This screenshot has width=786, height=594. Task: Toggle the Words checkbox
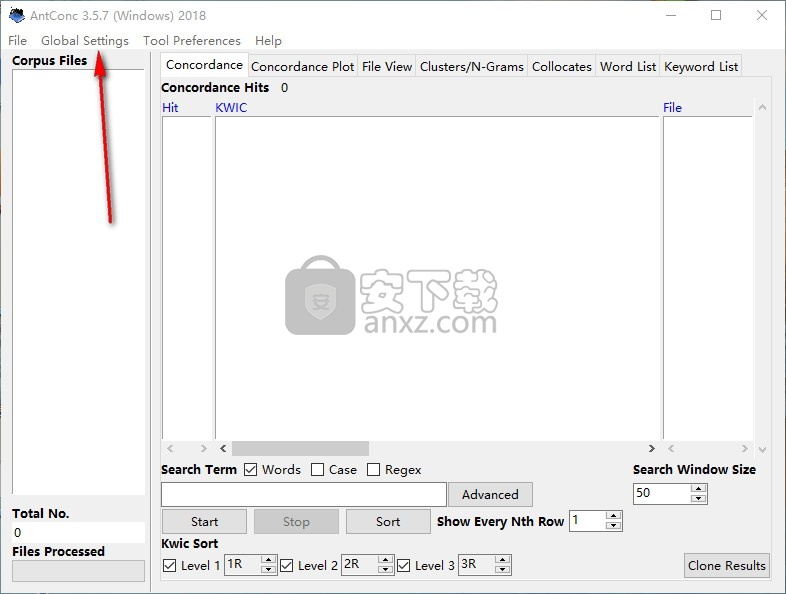tap(251, 470)
